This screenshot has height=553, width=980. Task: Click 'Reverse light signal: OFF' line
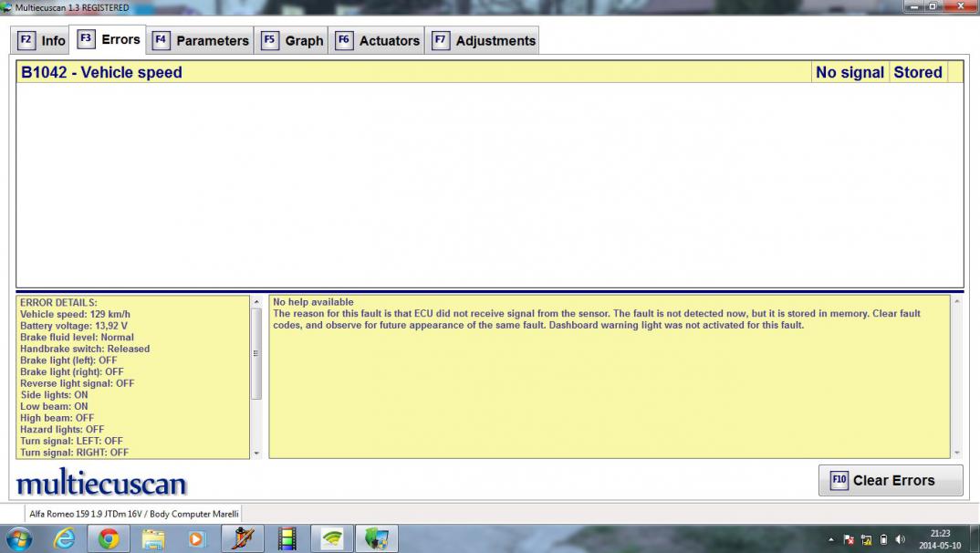[78, 383]
